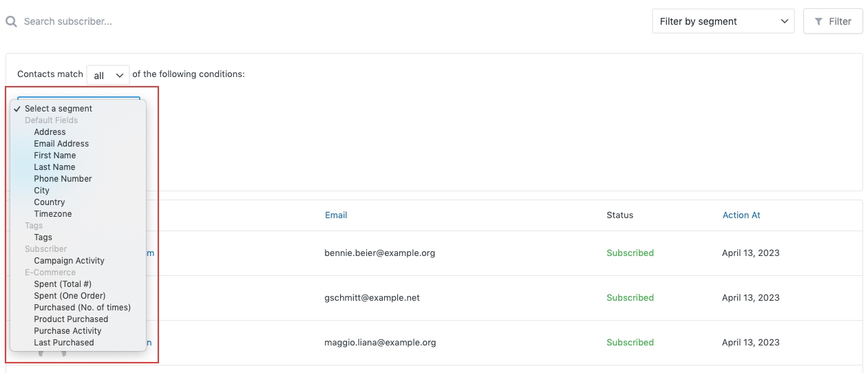Select Campaign Activity option
Image resolution: width=868 pixels, height=373 pixels.
coord(69,261)
